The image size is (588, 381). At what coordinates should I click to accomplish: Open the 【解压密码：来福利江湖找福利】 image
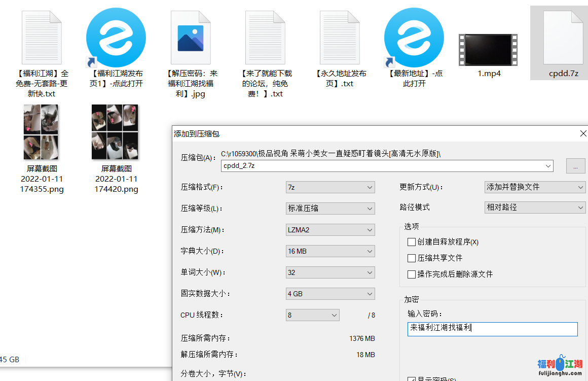tap(190, 38)
